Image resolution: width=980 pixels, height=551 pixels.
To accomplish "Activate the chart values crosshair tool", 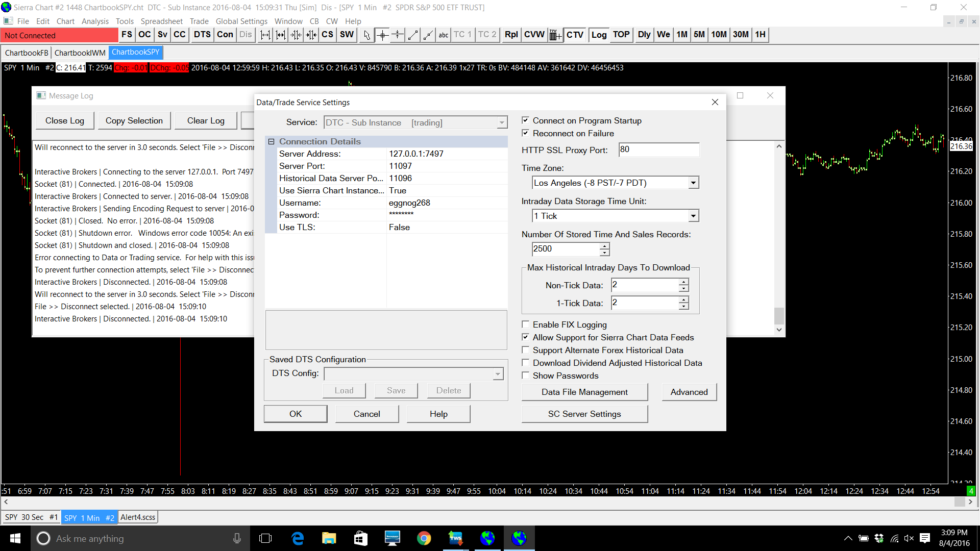I will (382, 35).
